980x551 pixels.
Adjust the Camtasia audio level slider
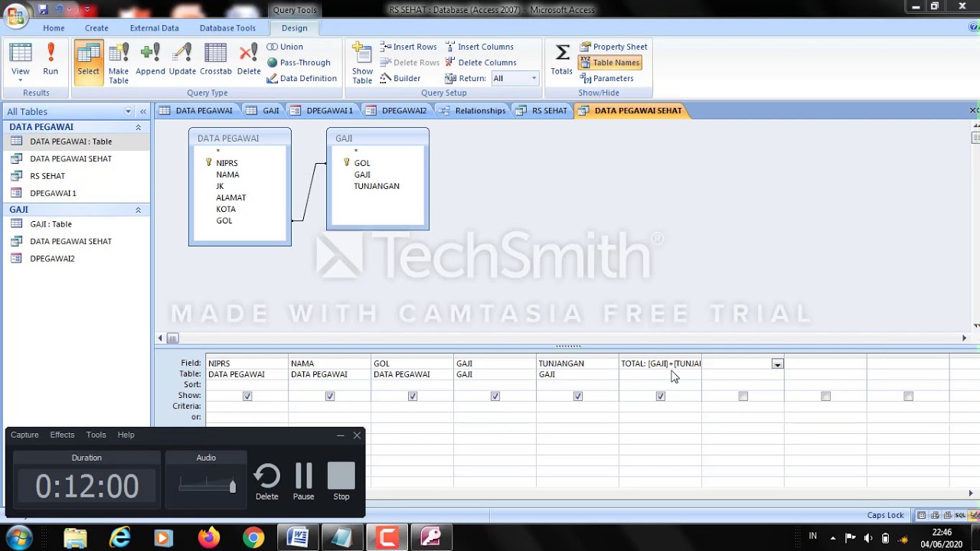pyautogui.click(x=233, y=486)
